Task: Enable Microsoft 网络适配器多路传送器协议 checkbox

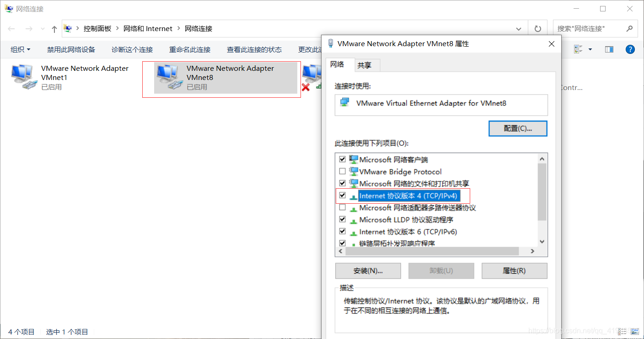Action: [342, 207]
